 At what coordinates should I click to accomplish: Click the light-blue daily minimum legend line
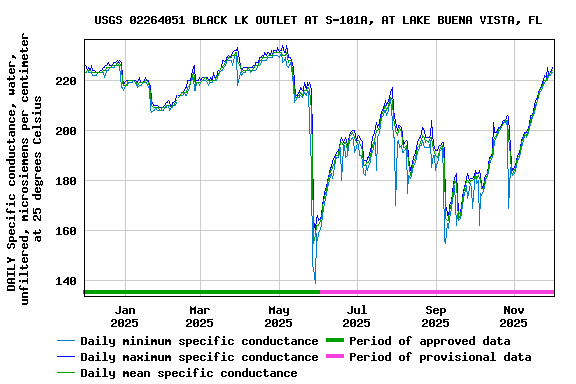(66, 341)
